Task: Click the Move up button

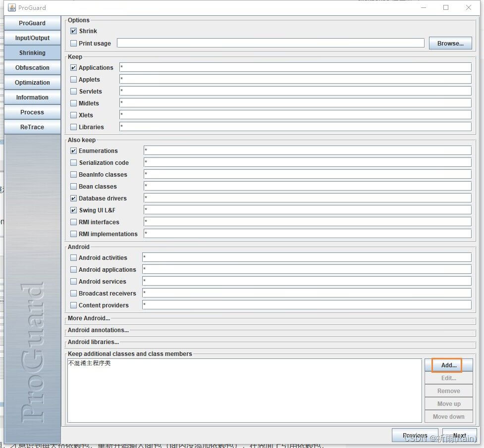Action: [x=448, y=404]
